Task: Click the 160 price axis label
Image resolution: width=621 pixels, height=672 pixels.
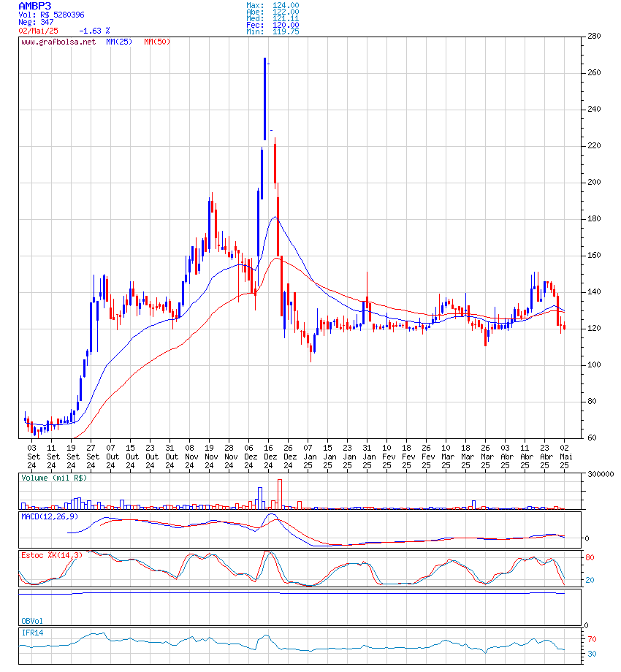Action: (594, 256)
